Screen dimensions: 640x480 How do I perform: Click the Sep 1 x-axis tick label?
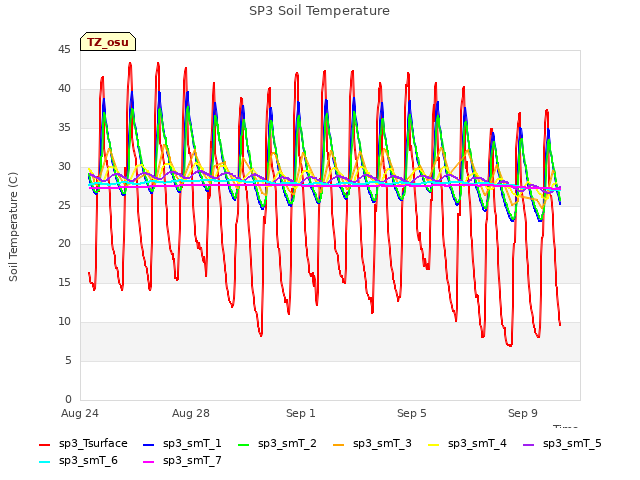point(301,413)
